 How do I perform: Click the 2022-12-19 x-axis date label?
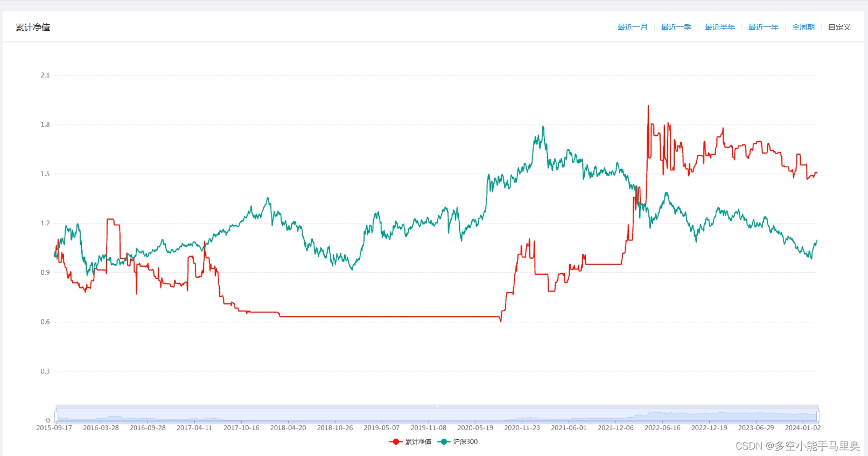709,427
